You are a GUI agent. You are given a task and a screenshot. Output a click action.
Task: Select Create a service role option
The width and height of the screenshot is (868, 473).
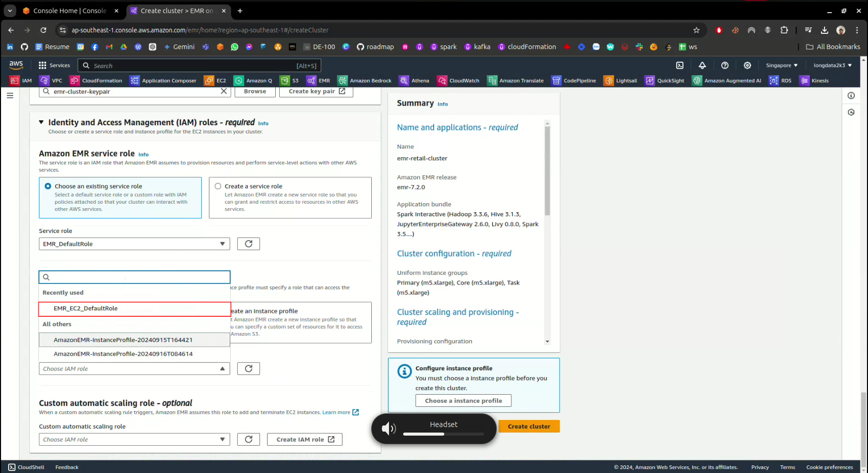click(218, 186)
